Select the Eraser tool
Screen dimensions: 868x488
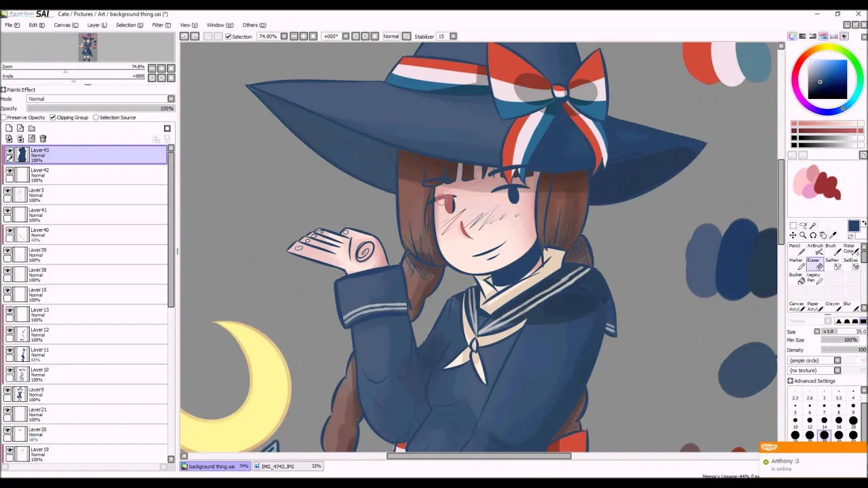coord(814,263)
